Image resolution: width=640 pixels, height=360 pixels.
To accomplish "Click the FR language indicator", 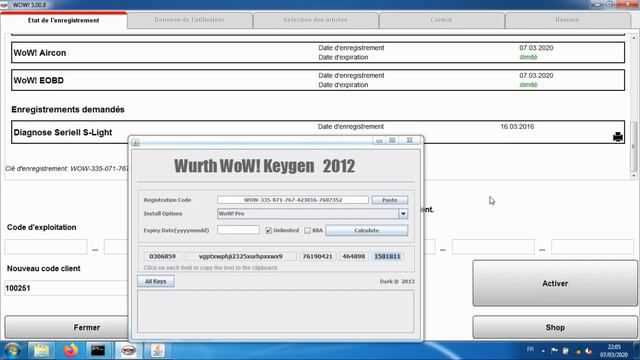I will (x=530, y=349).
